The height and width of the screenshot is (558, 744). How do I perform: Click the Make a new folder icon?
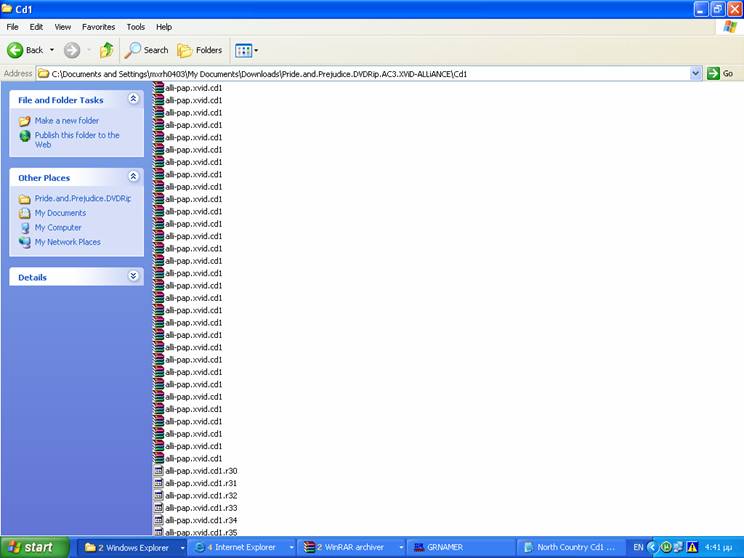(x=25, y=121)
